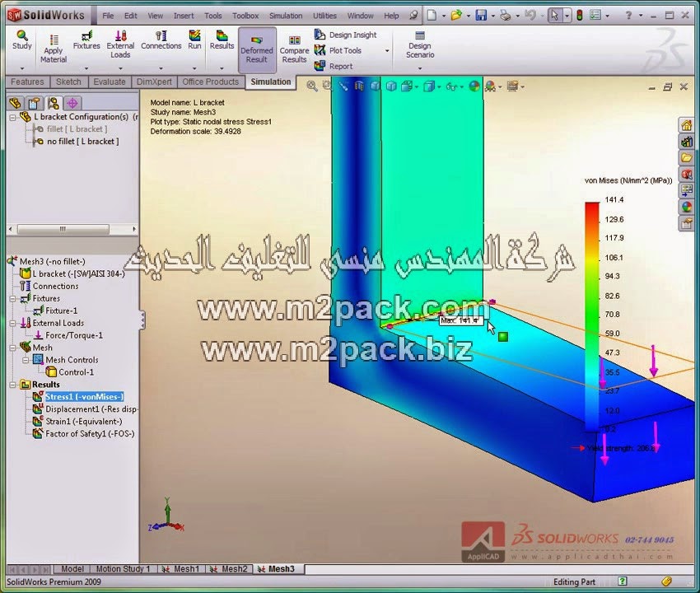Screen dimensions: 700x593
Task: Click von Mises color legend bar
Action: pos(592,316)
